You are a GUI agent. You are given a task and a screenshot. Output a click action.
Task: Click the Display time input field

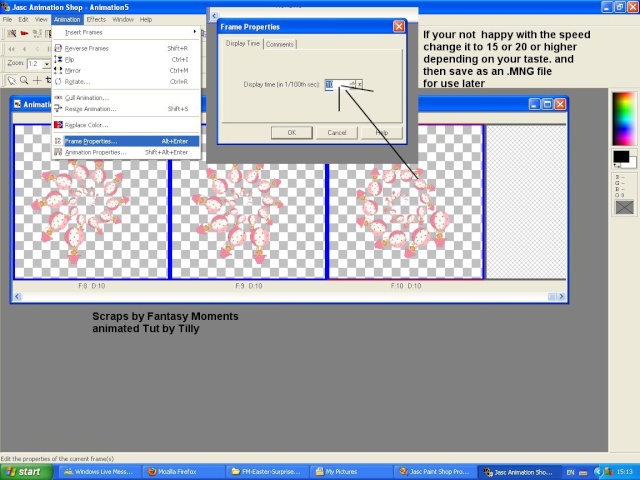tap(337, 84)
